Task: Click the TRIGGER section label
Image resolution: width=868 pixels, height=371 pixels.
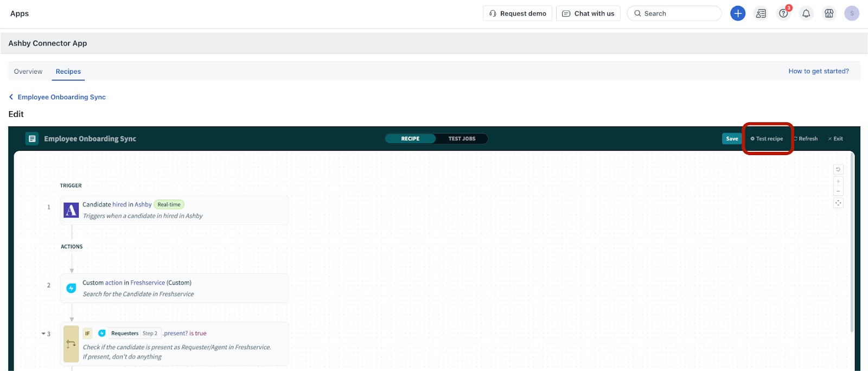Action: tap(71, 185)
